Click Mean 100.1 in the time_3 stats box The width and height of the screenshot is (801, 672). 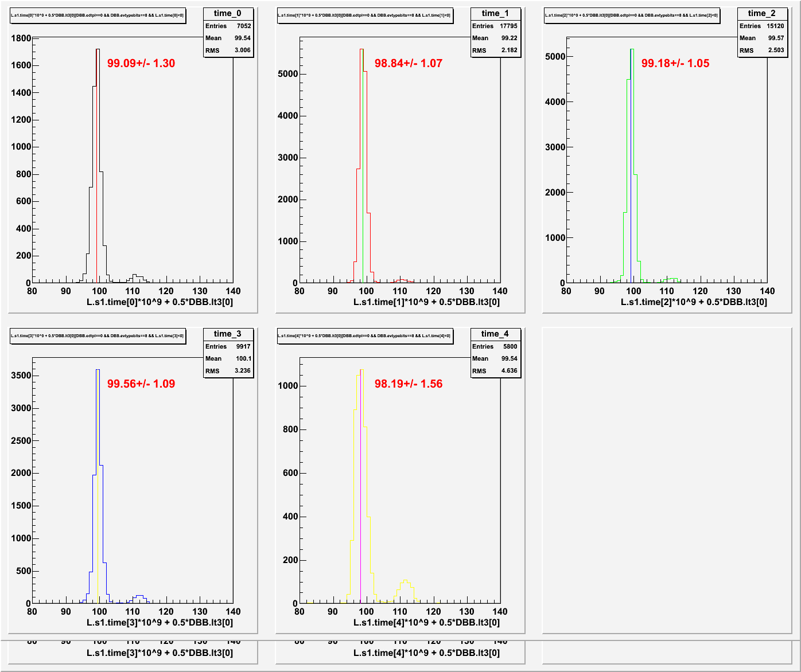point(228,358)
